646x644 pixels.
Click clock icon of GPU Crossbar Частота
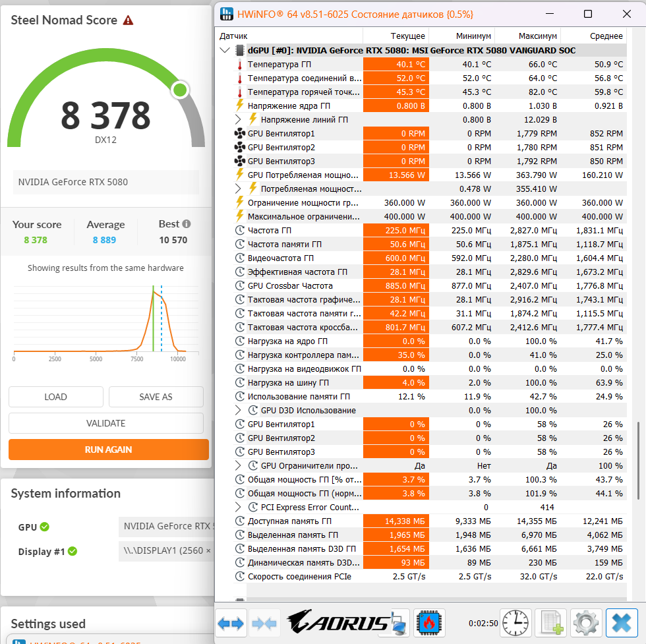(240, 285)
